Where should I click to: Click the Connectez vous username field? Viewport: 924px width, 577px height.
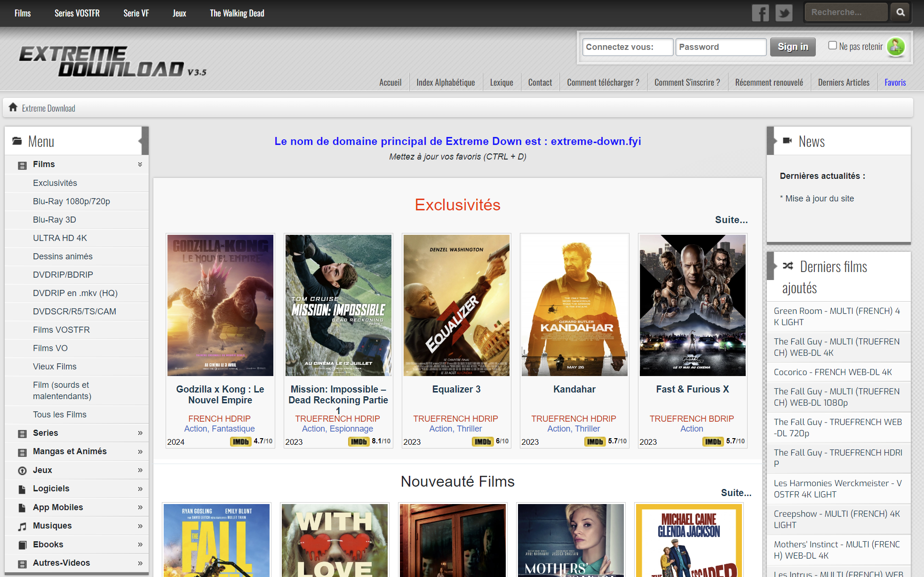628,47
